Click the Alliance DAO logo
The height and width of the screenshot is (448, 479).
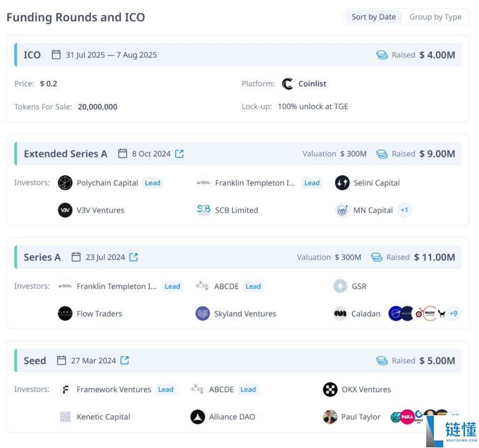coord(198,417)
